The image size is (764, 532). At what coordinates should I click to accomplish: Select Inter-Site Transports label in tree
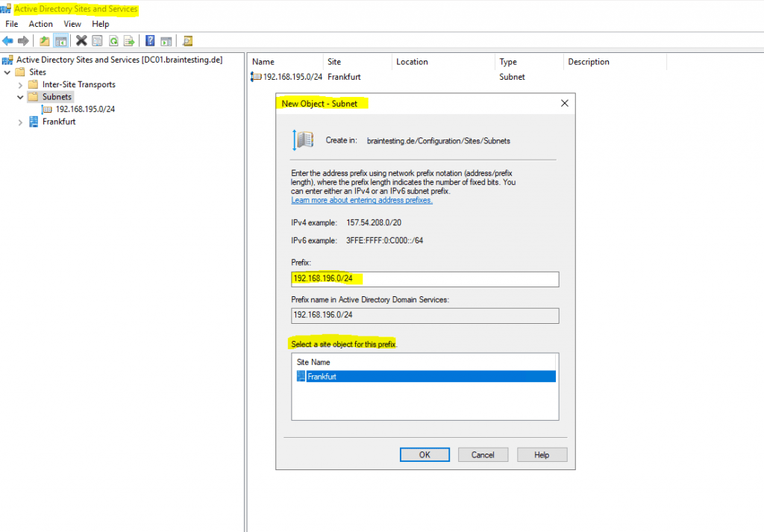coord(78,85)
